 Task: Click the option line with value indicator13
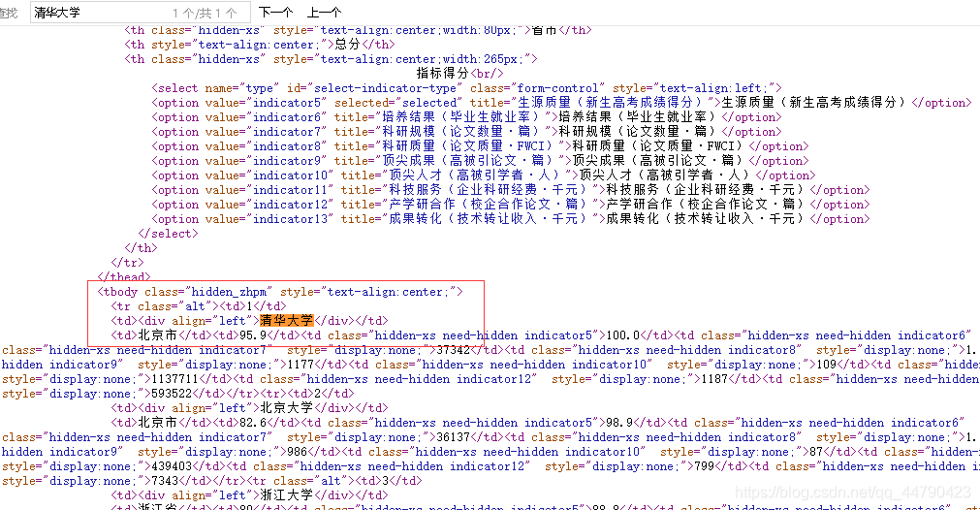point(511,219)
